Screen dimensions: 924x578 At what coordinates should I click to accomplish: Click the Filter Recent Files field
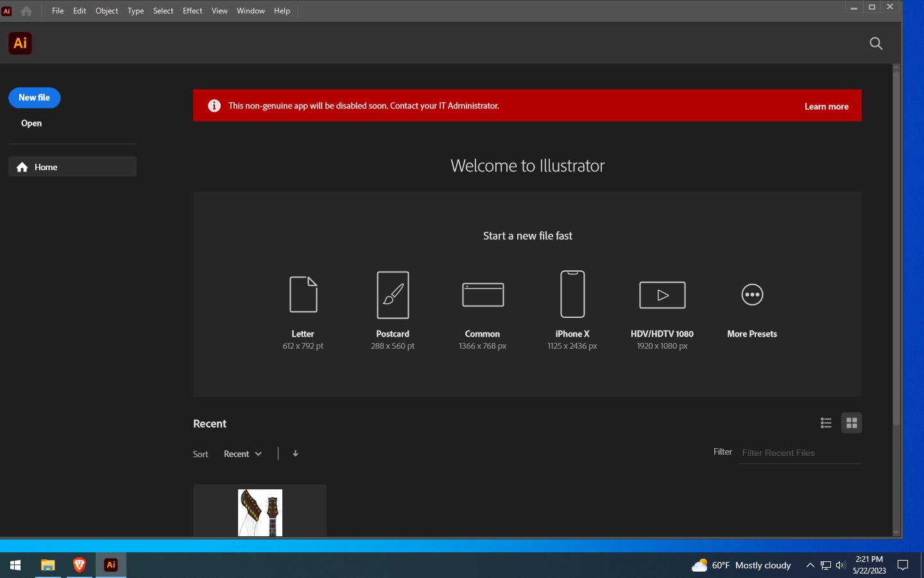coord(800,453)
